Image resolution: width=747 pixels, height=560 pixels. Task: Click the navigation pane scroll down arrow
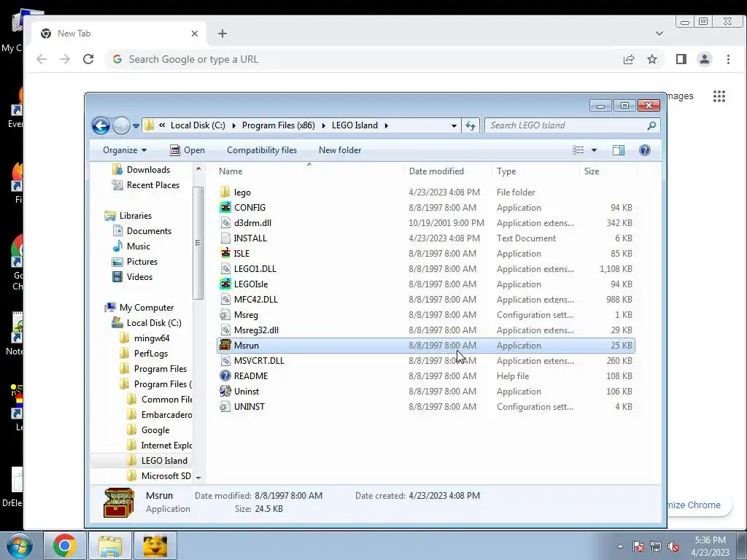pyautogui.click(x=198, y=478)
